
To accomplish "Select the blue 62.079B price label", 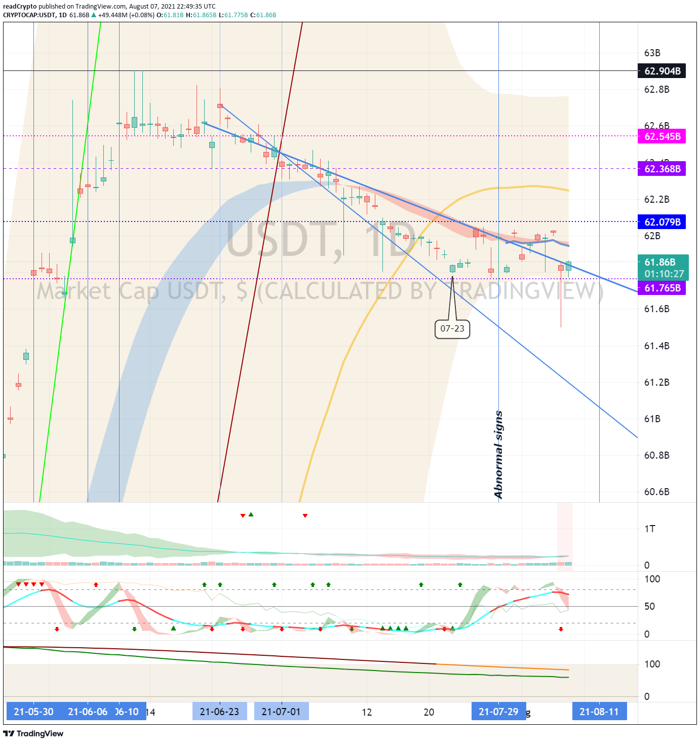I will click(662, 222).
